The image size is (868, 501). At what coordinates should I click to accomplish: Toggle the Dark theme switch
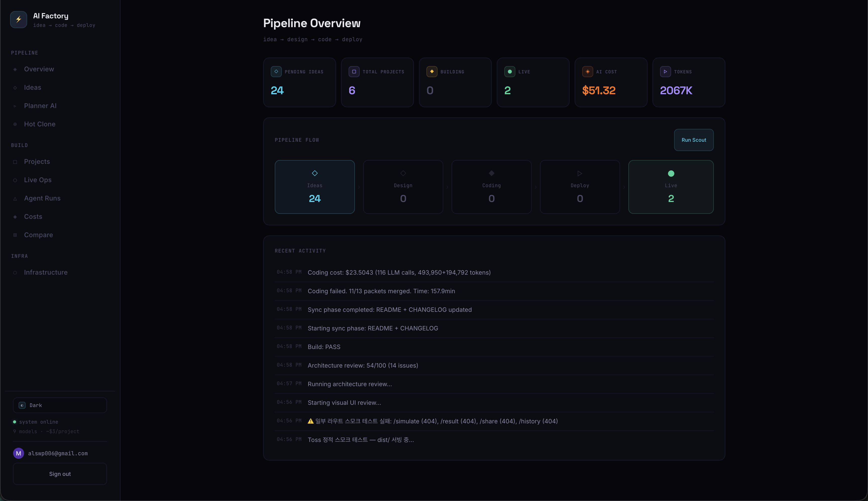point(60,405)
